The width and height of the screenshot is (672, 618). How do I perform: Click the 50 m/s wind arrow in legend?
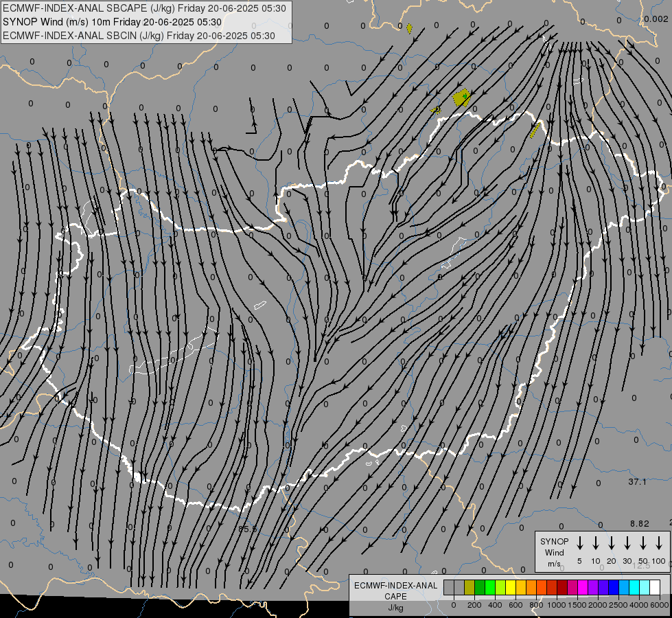pos(643,543)
